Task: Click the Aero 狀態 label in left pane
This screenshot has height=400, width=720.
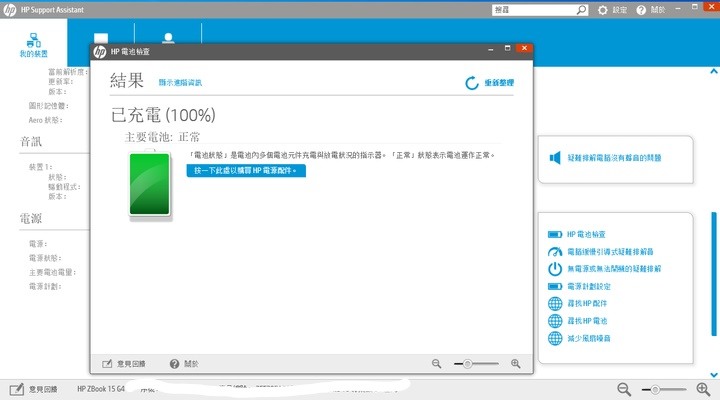Action: (x=45, y=120)
